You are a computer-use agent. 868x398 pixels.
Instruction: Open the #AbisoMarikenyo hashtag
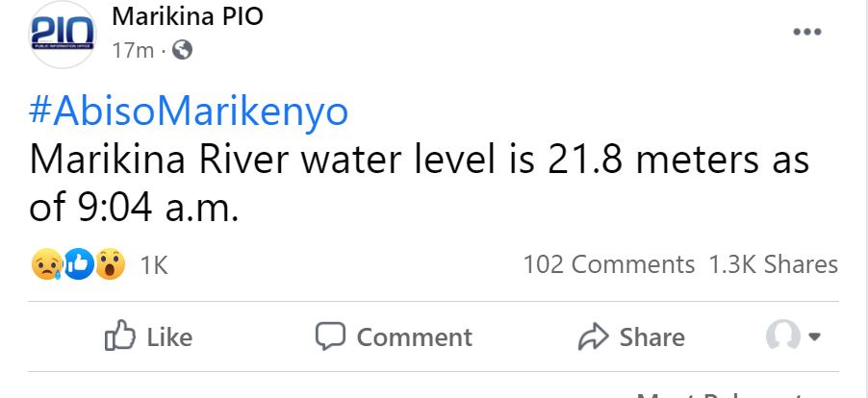[189, 112]
